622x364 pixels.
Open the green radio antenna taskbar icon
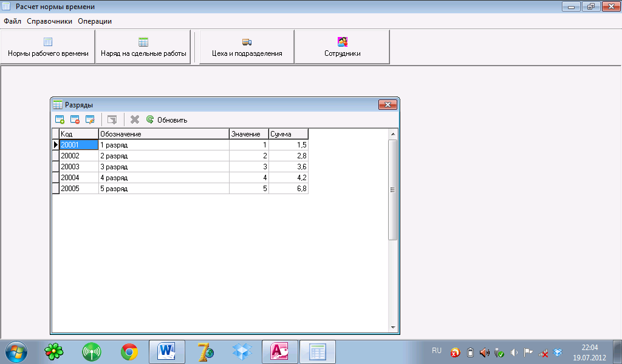point(92,352)
